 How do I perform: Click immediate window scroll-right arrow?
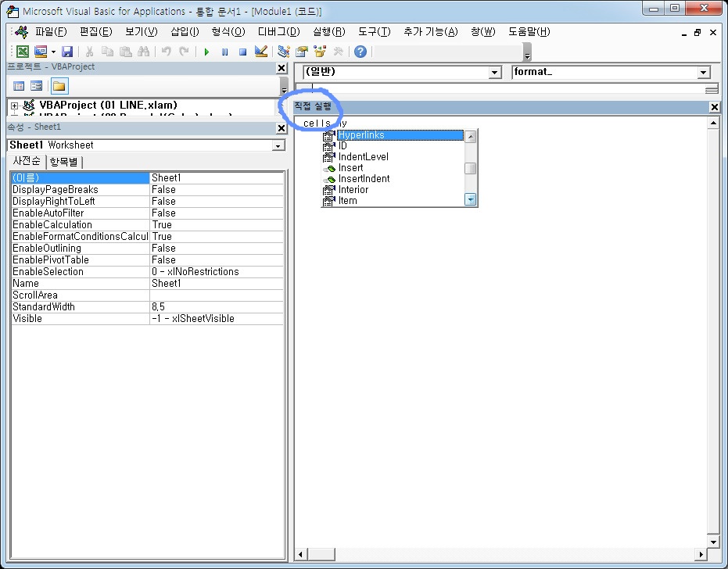[x=701, y=554]
